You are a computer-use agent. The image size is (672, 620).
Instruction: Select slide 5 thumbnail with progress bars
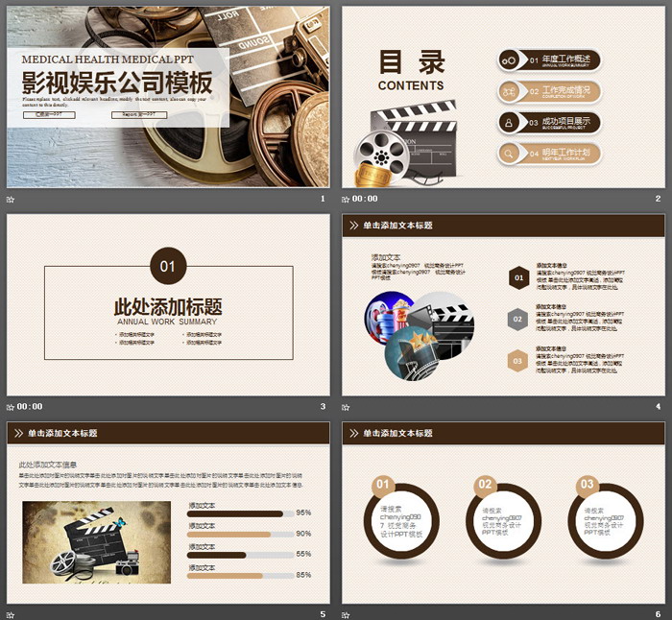pos(168,513)
